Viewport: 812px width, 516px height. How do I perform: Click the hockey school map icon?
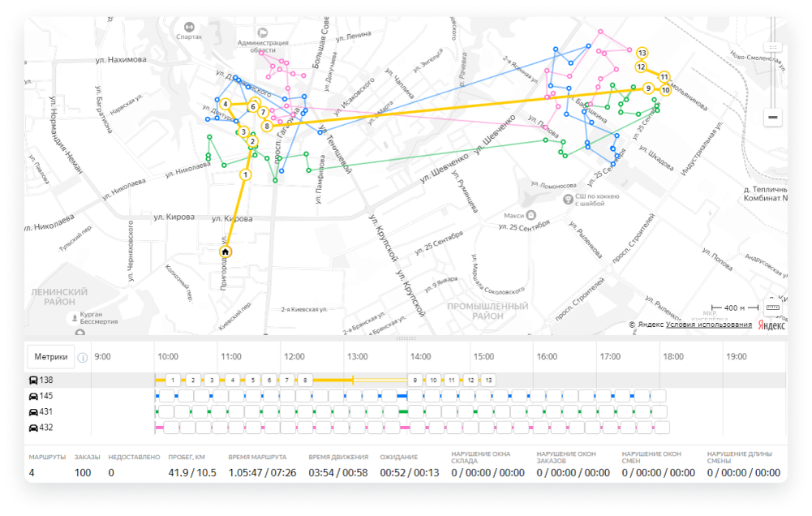click(x=568, y=199)
